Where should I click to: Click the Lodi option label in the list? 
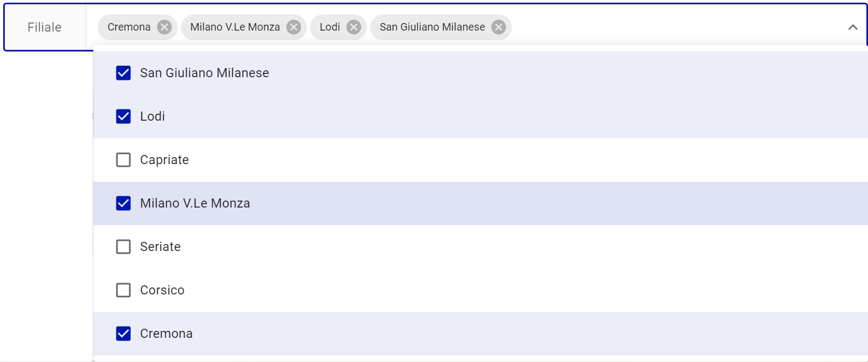[152, 116]
